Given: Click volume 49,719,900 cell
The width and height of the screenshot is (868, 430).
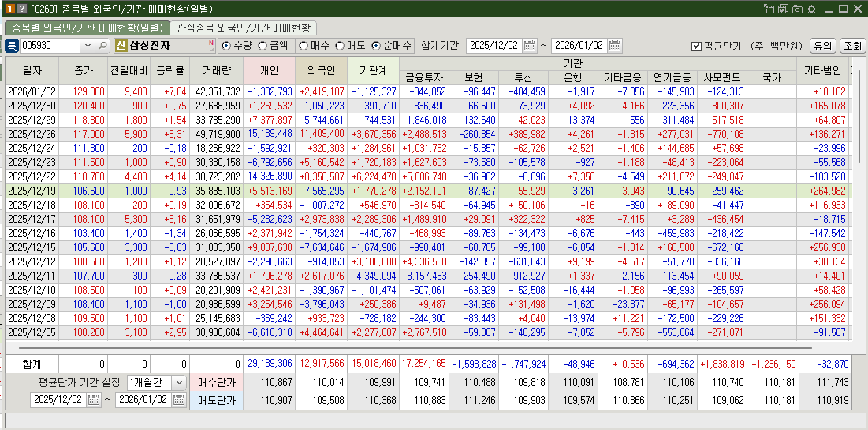Looking at the screenshot, I should click(x=216, y=135).
